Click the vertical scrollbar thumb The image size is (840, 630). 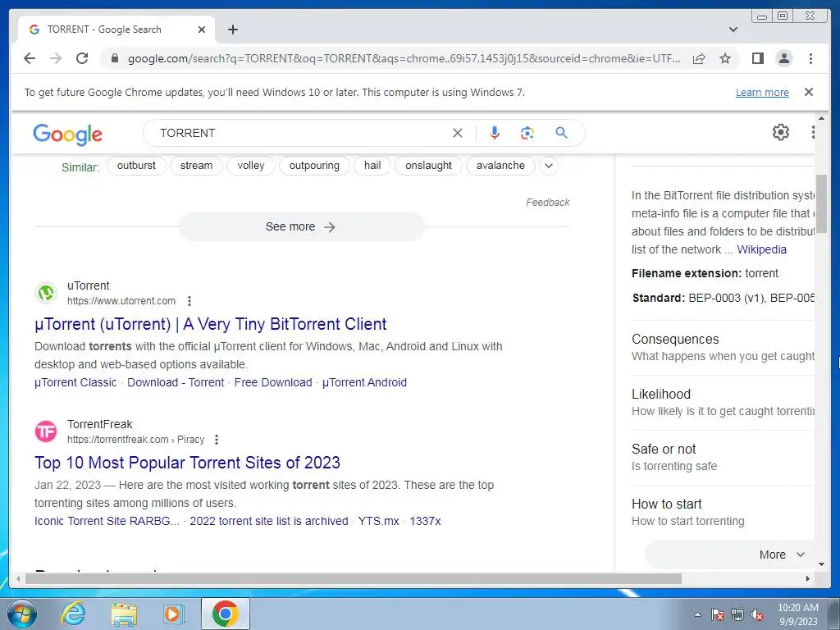tap(821, 203)
